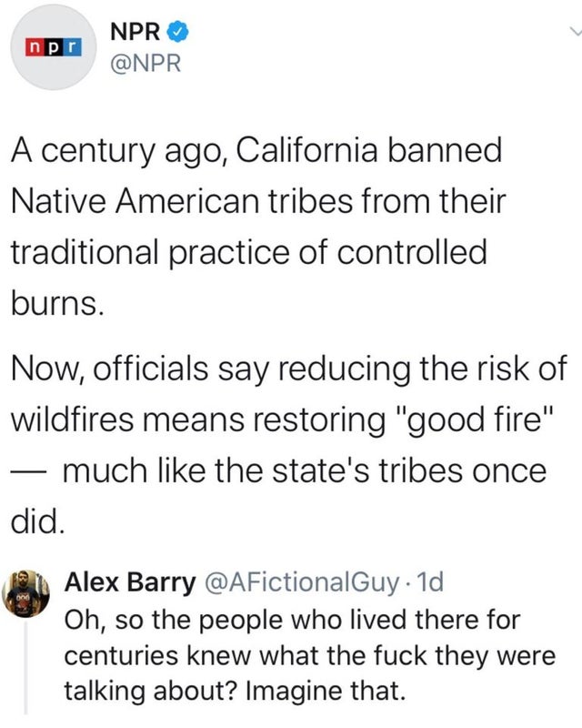Click the blue 'r' in NPR logo
Image resolution: width=582 pixels, height=728 pixels.
point(72,48)
